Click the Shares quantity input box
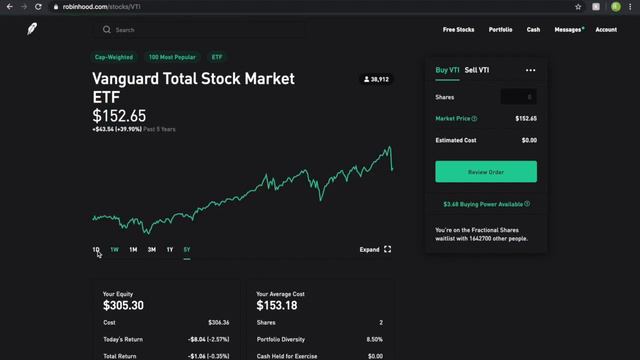 pos(518,97)
